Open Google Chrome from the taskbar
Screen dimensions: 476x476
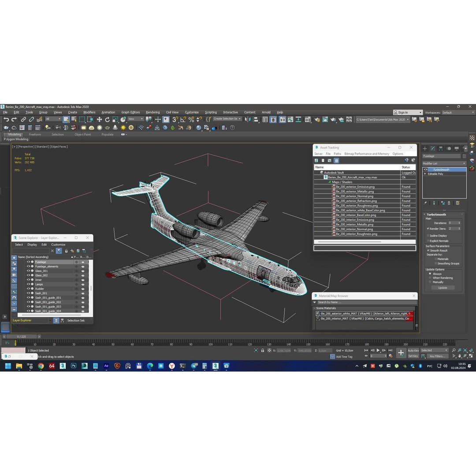pos(41,366)
